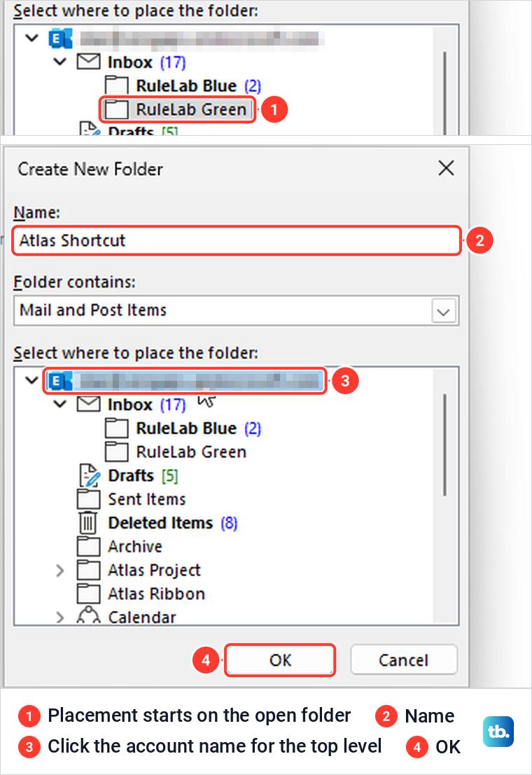Click the Deleted Items trash icon
Image resolution: width=532 pixels, height=775 pixels.
coord(88,522)
